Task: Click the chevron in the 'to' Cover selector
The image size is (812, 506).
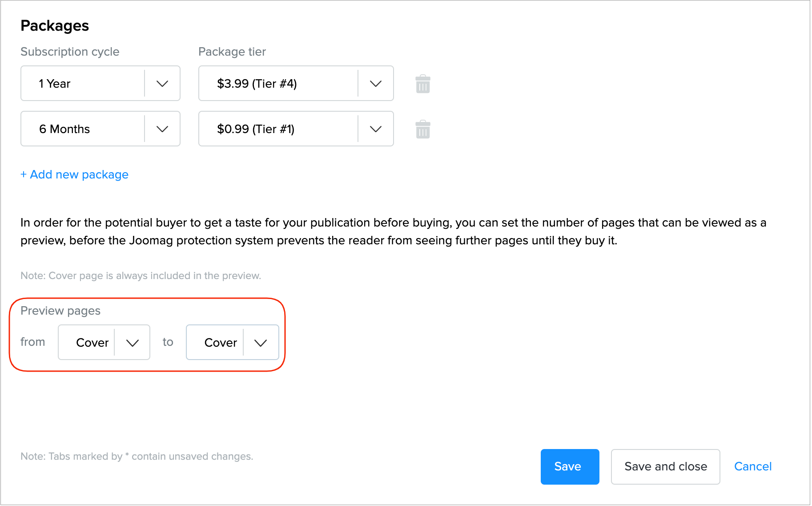Action: [261, 343]
